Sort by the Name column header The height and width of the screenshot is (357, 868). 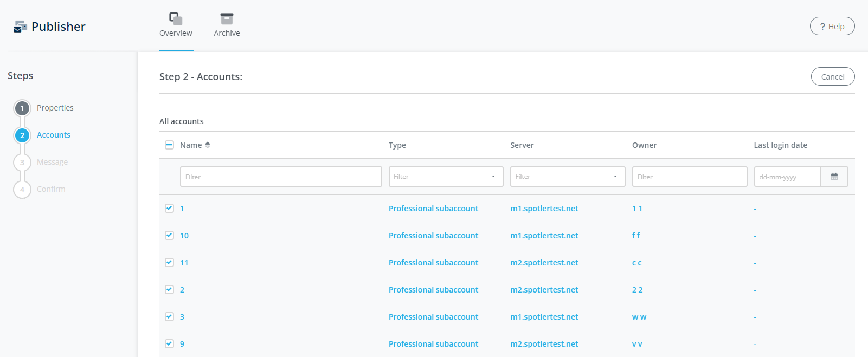tap(191, 145)
